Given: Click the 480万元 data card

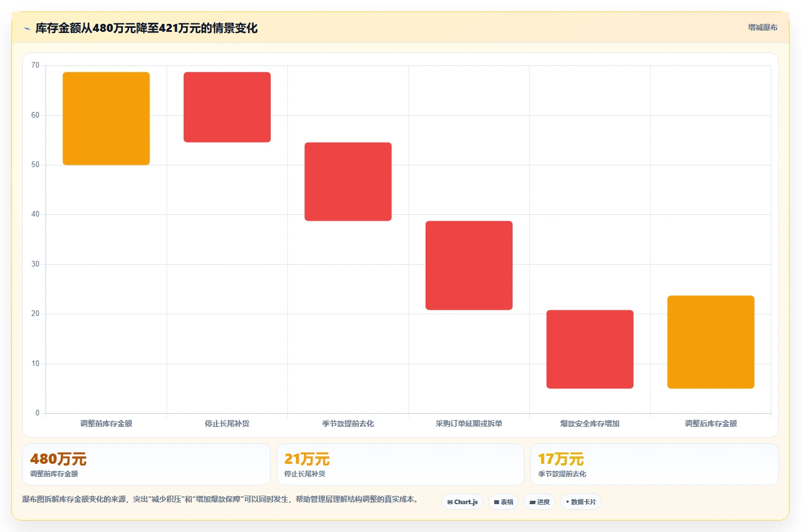Looking at the screenshot, I should (146, 464).
